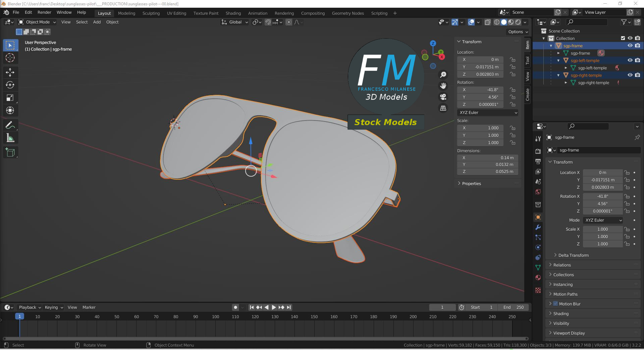The width and height of the screenshot is (644, 350).
Task: Select solid viewport shading mode
Action: [x=504, y=22]
